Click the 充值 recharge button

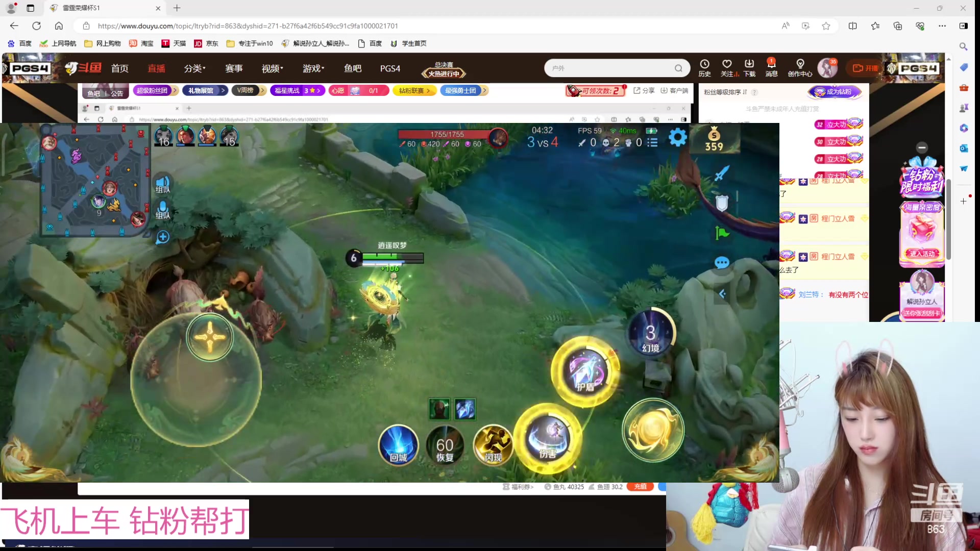(x=640, y=487)
